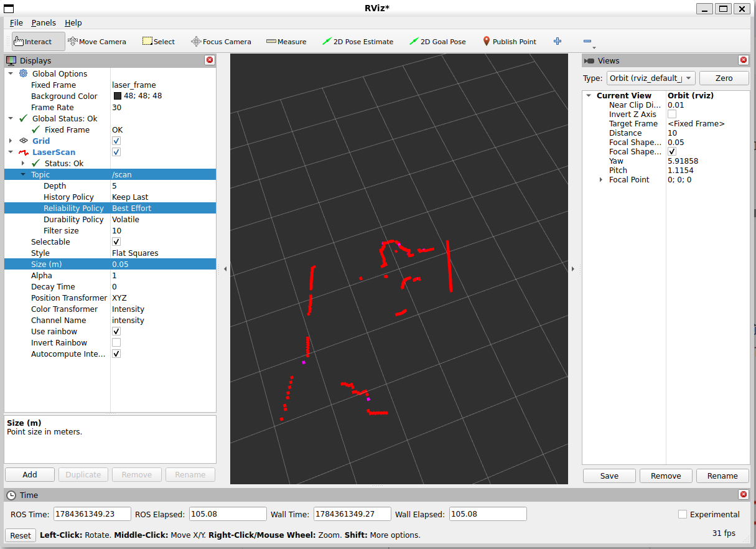
Task: Enable the Experimental checkbox
Action: coord(683,514)
